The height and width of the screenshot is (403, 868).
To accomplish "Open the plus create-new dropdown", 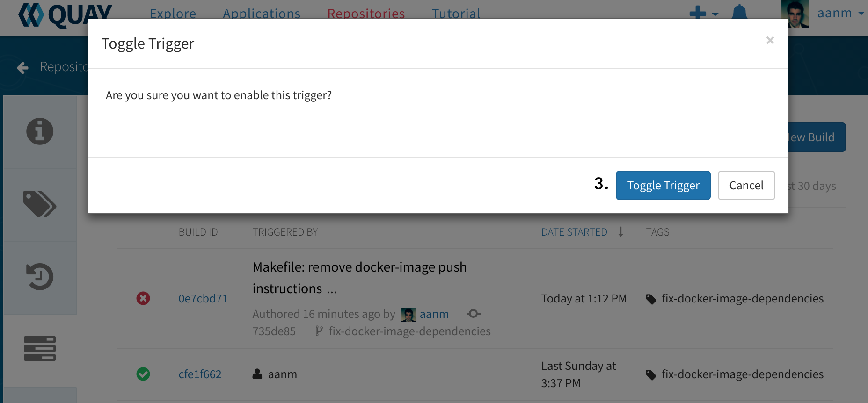I will click(703, 13).
